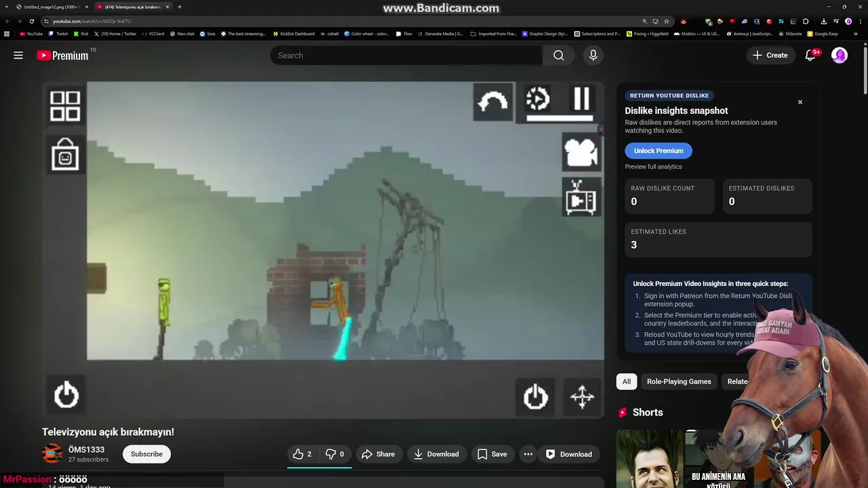Viewport: 868px width, 488px height.
Task: Tap the bottom-left in-game power icon
Action: point(66,395)
